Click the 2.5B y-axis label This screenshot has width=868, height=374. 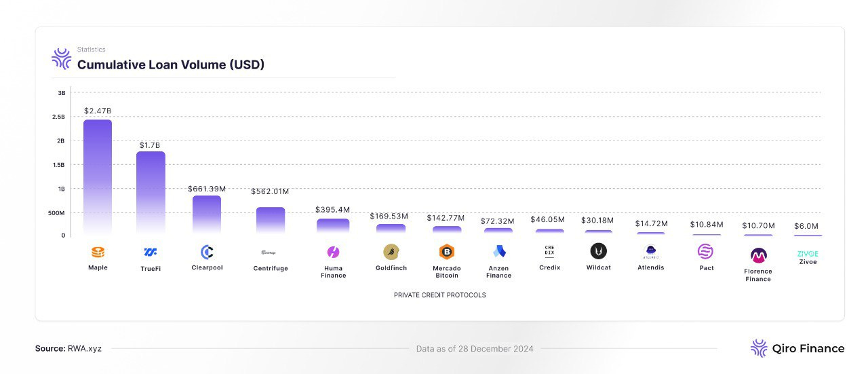pyautogui.click(x=60, y=117)
